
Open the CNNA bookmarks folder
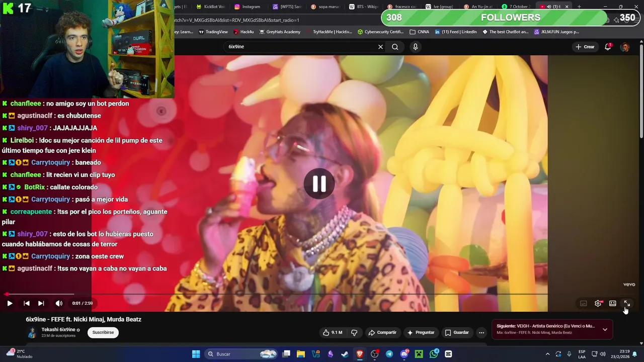(x=420, y=32)
